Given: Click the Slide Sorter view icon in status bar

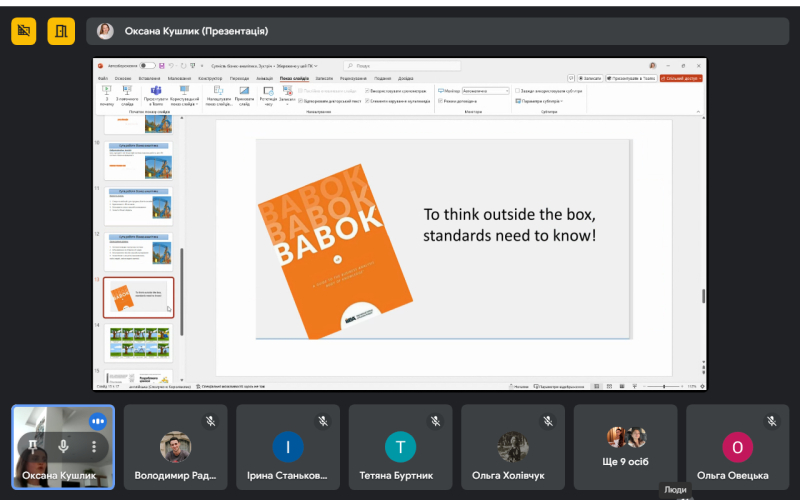Looking at the screenshot, I should pyautogui.click(x=609, y=387).
